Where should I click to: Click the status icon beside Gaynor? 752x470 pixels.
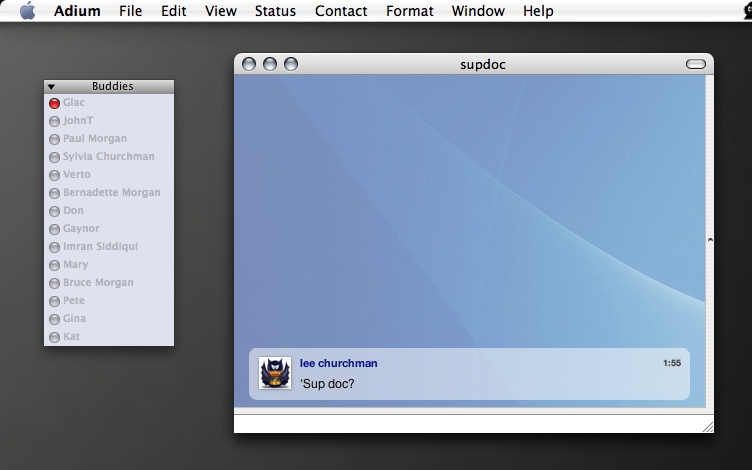(54, 229)
